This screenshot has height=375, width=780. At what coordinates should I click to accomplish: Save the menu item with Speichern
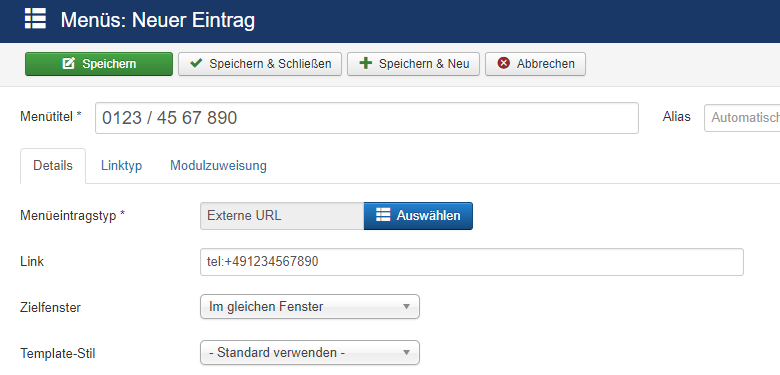(99, 64)
